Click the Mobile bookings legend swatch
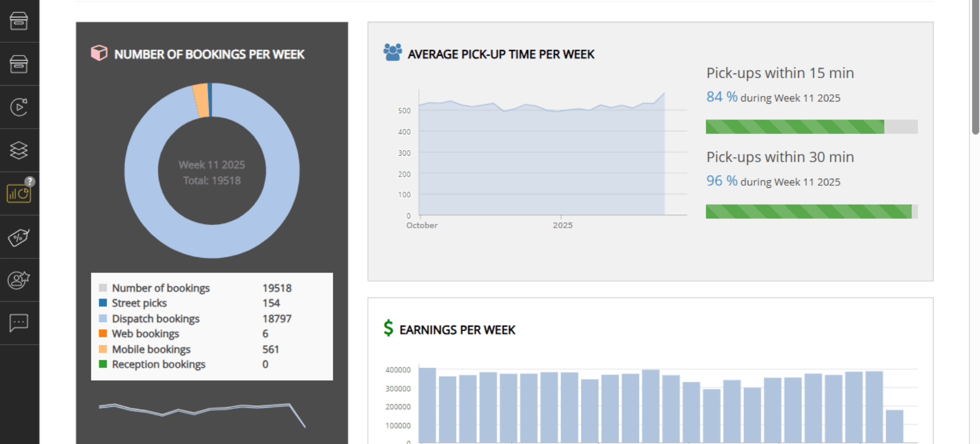This screenshot has width=980, height=444. 103,349
